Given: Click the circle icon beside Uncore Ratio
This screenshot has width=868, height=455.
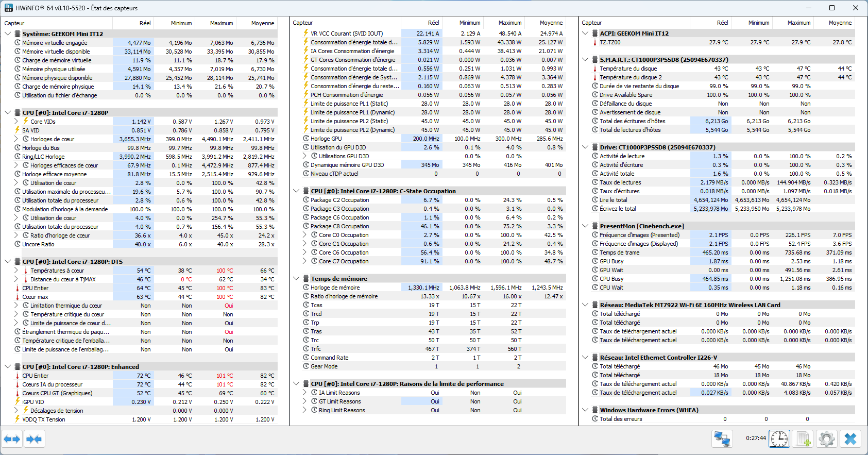Looking at the screenshot, I should 18,244.
